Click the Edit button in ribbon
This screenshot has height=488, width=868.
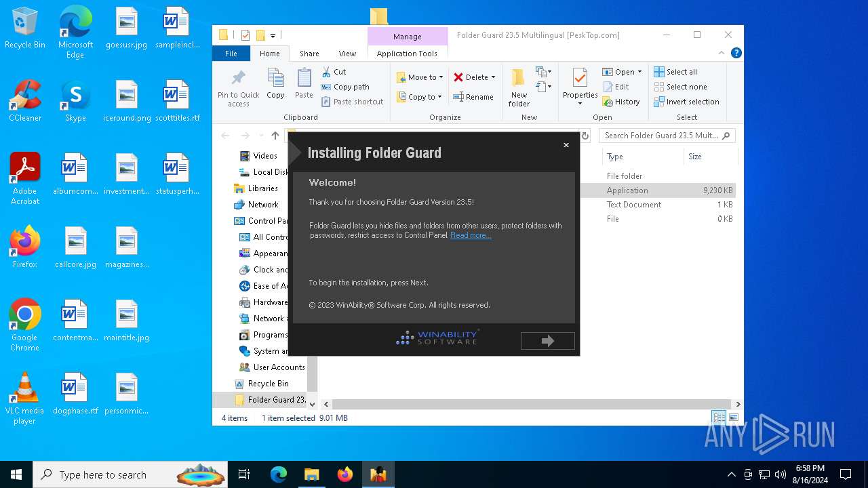tap(616, 87)
